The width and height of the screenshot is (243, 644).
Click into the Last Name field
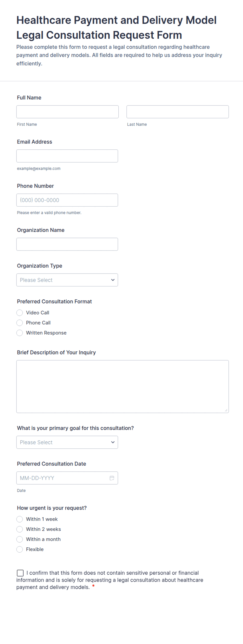tap(178, 112)
